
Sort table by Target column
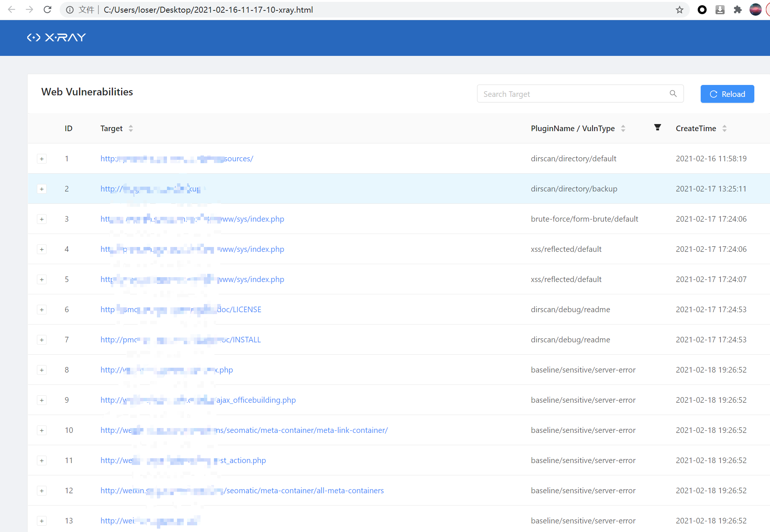tap(131, 129)
